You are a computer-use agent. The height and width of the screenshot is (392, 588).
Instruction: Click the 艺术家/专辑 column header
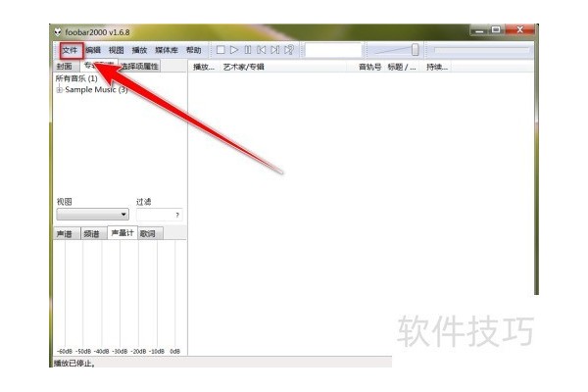coord(244,68)
